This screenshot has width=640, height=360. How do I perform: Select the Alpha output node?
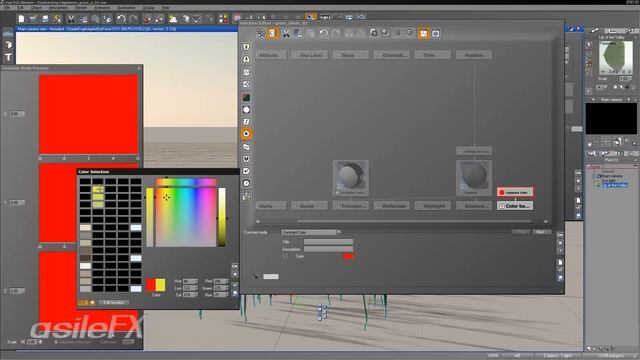271,206
